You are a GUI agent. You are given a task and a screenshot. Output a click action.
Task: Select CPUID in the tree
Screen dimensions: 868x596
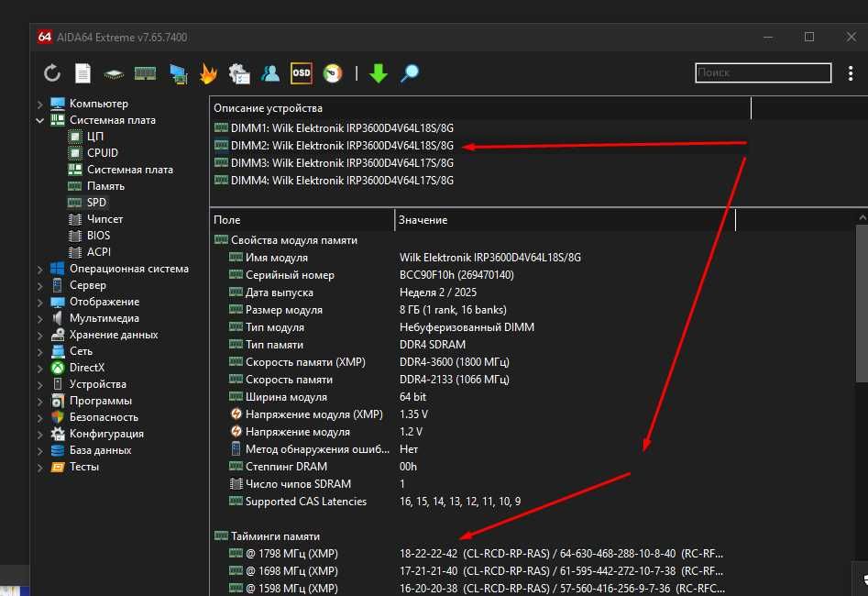[103, 153]
